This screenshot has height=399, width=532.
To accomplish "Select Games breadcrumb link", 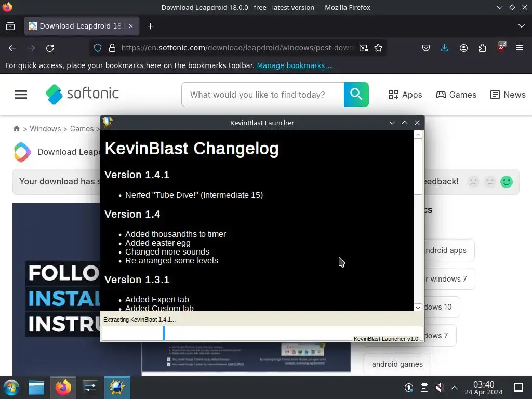I will tap(82, 129).
